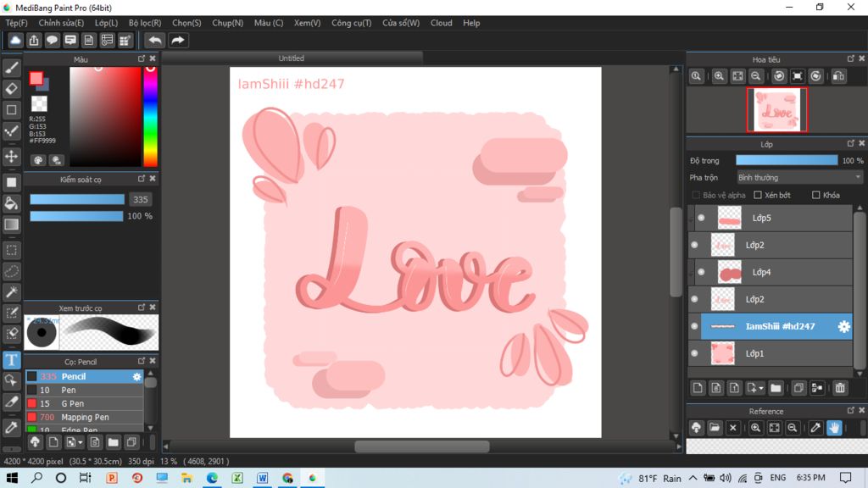The height and width of the screenshot is (488, 868).
Task: Click the Undo arrow in toolbar
Action: pyautogui.click(x=155, y=41)
